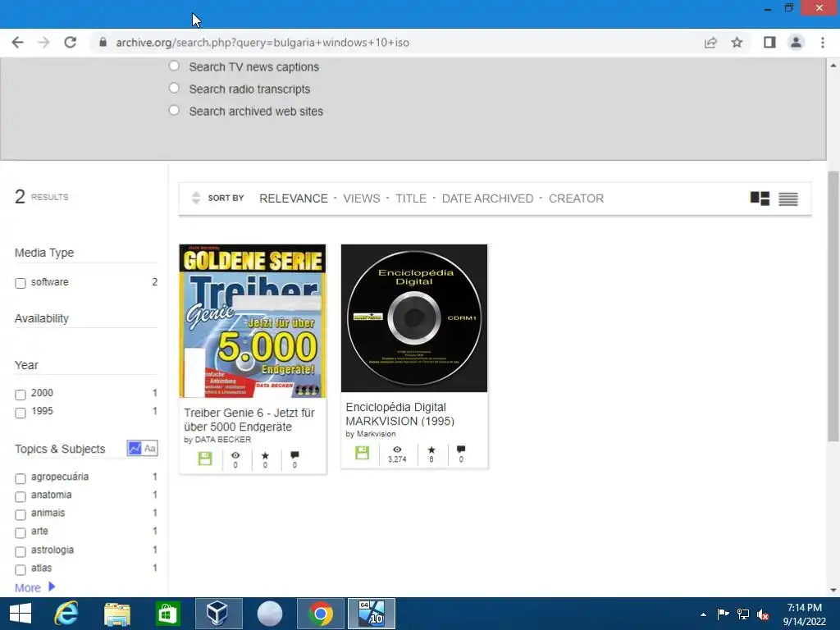Check the atlas topic filter
840x630 pixels.
click(x=21, y=569)
